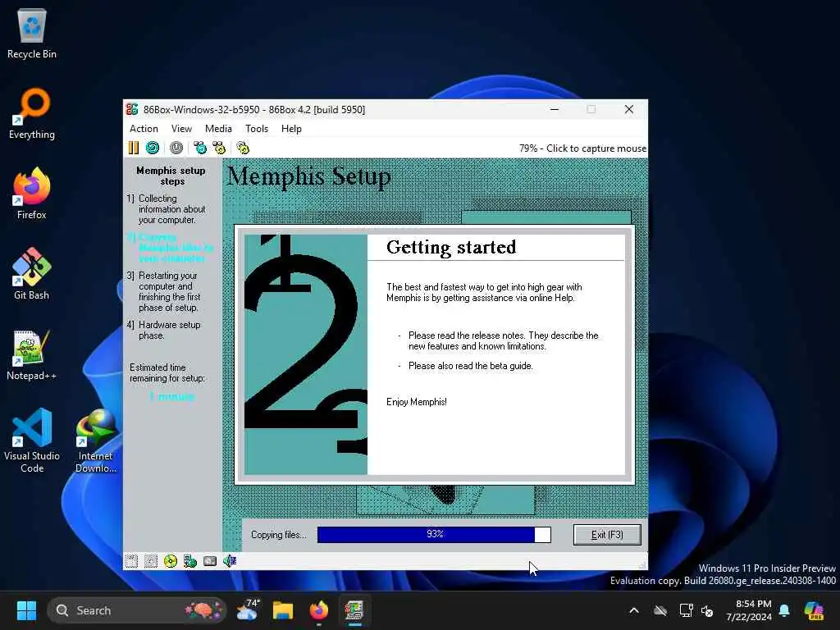This screenshot has height=630, width=840.
Task: Click the gray ACPI shutdown power icon
Action: [x=176, y=148]
